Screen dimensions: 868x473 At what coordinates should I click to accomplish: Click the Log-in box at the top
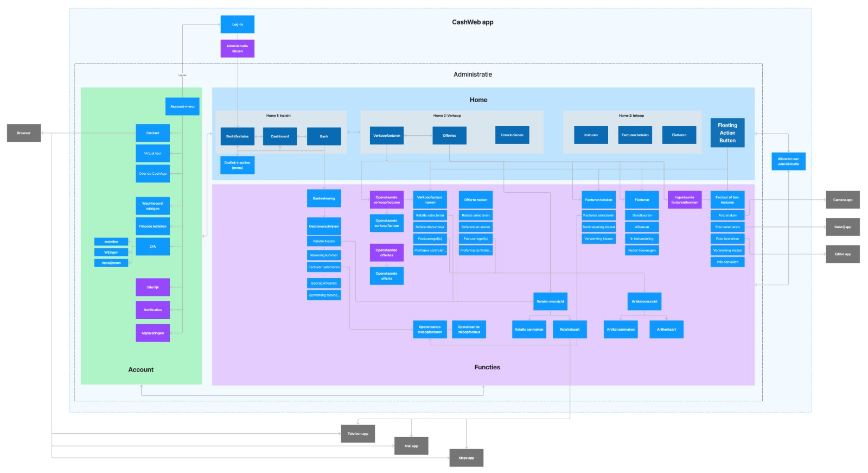click(237, 24)
